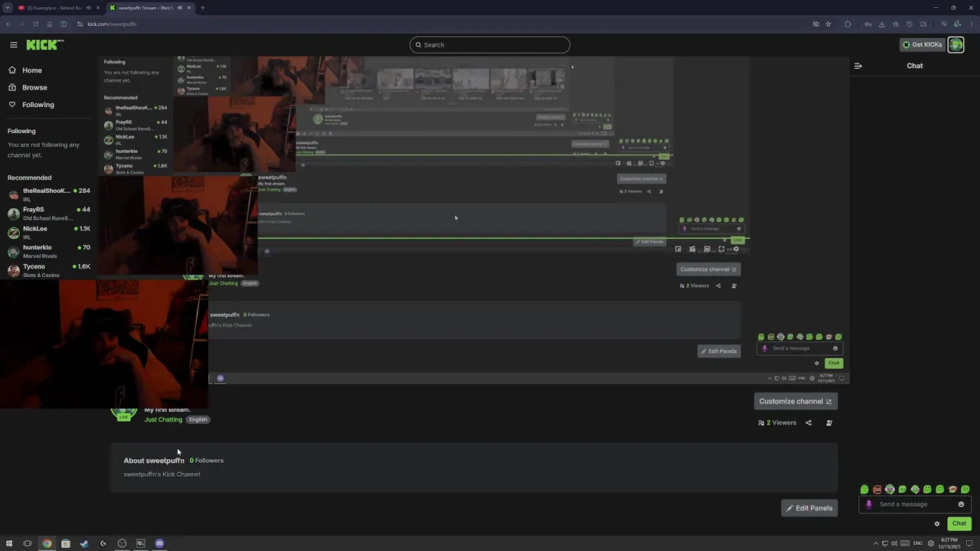Open Chrome from the taskbar
This screenshot has height=551, width=980.
(47, 543)
